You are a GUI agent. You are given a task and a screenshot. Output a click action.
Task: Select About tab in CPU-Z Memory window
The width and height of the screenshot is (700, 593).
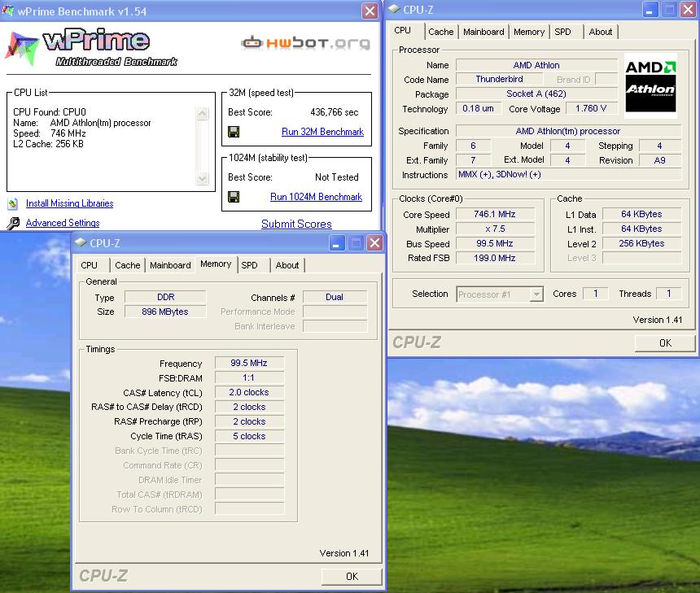(287, 265)
